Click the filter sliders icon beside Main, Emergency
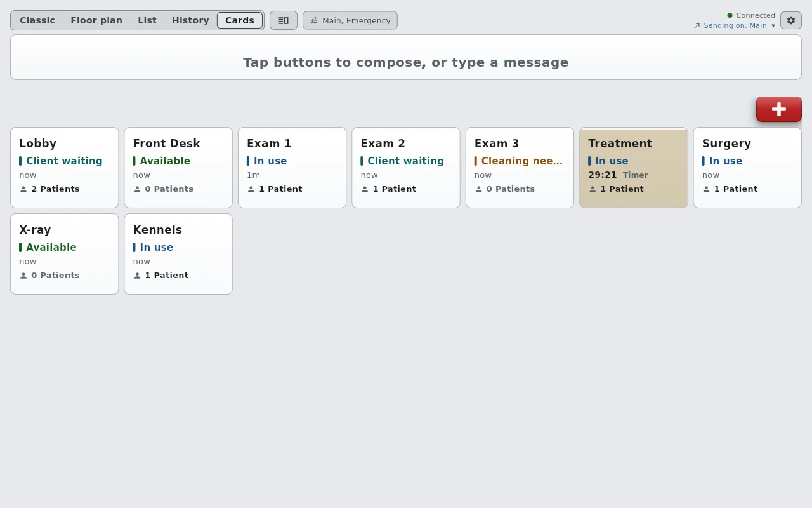 pos(314,20)
